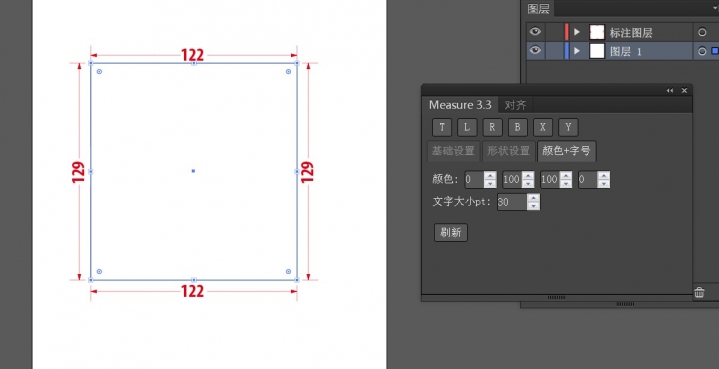Click the T button in Measure panel
Image resolution: width=719 pixels, height=369 pixels.
coord(442,127)
